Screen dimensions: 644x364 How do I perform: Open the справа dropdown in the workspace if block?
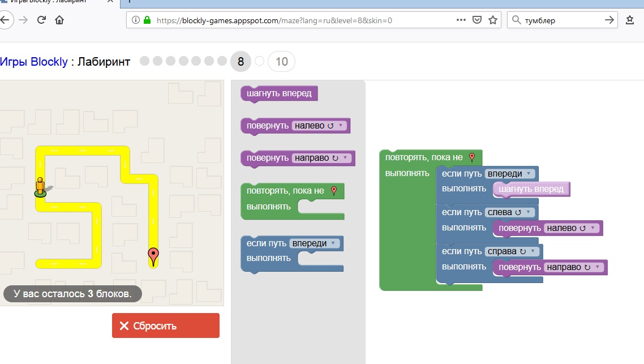512,251
